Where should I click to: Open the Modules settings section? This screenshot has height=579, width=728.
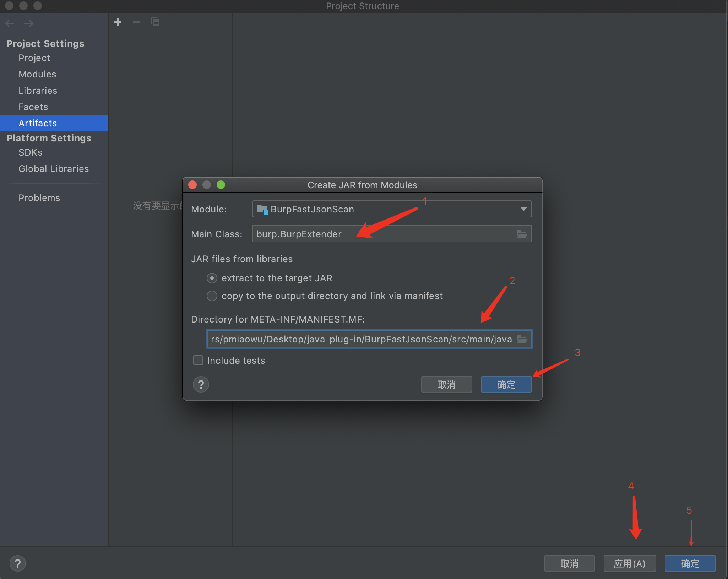point(37,74)
